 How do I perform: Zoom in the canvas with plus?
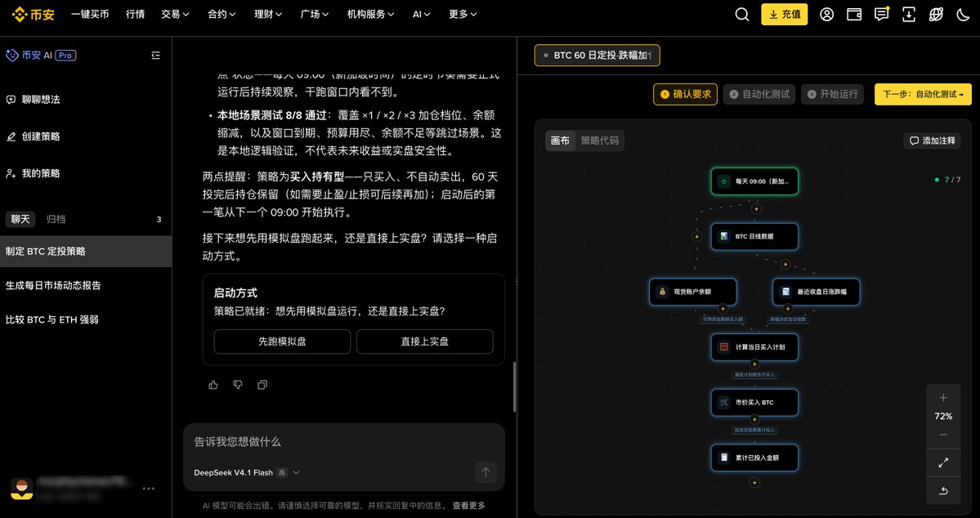(943, 398)
